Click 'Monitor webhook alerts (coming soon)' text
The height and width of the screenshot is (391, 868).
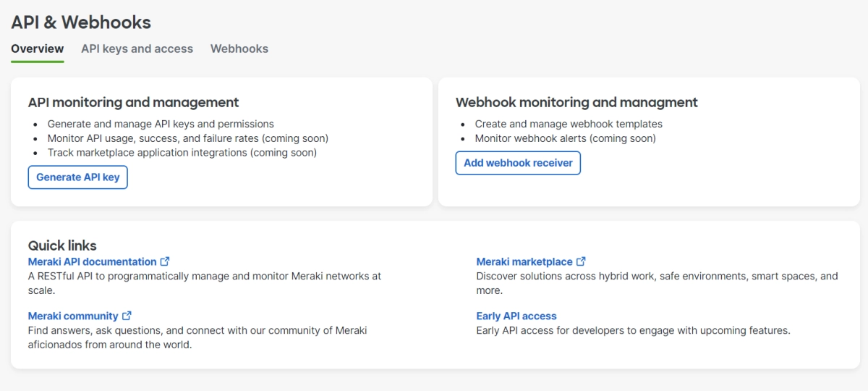tap(566, 138)
